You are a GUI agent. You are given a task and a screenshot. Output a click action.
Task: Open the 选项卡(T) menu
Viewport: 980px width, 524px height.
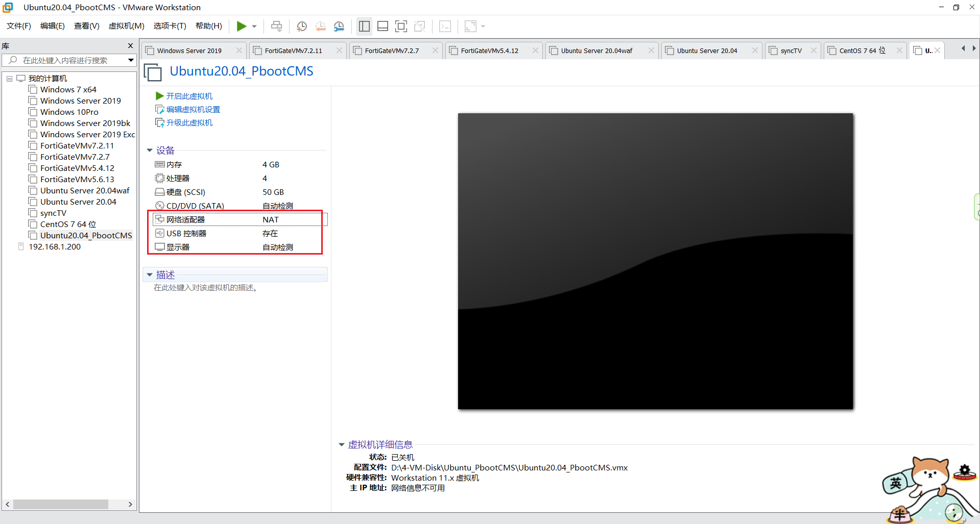[170, 26]
